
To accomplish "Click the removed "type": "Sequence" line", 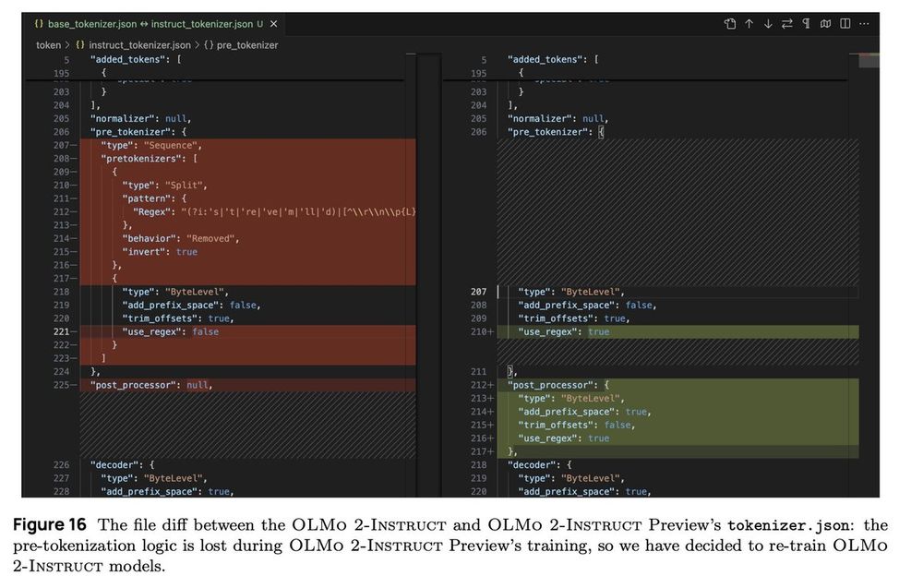I will coord(151,145).
